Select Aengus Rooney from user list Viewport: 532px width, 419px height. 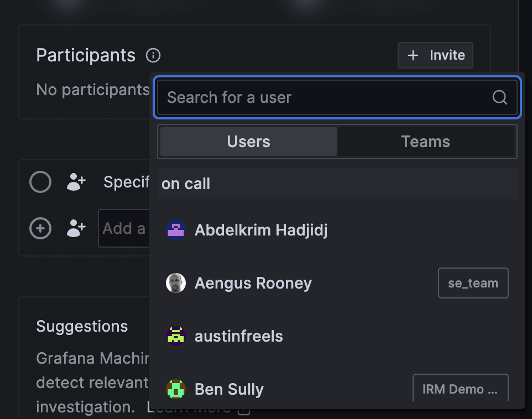pos(253,283)
